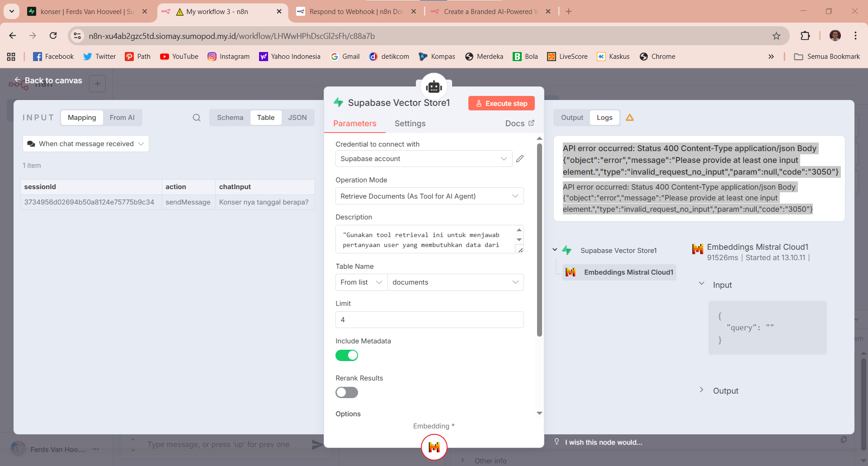Click the chatInput cell 'Konser nya tanggal berapa?'
Screen dimensions: 868x466
point(264,202)
